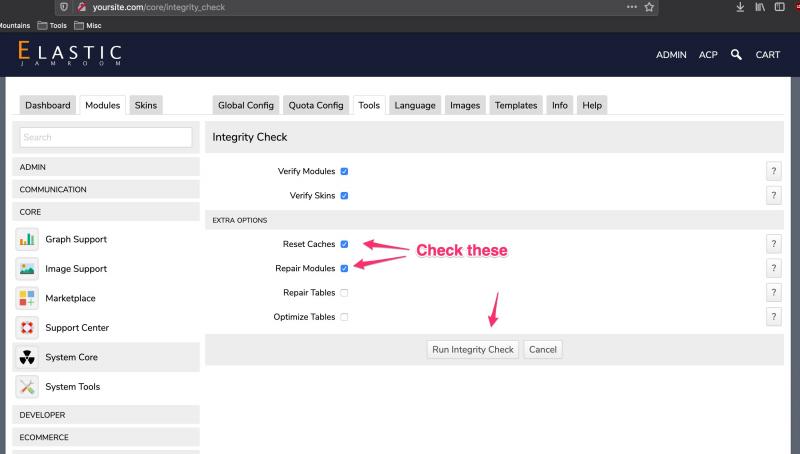The image size is (800, 454).
Task: Toggle the Optimize Tables checkbox
Action: [x=344, y=317]
